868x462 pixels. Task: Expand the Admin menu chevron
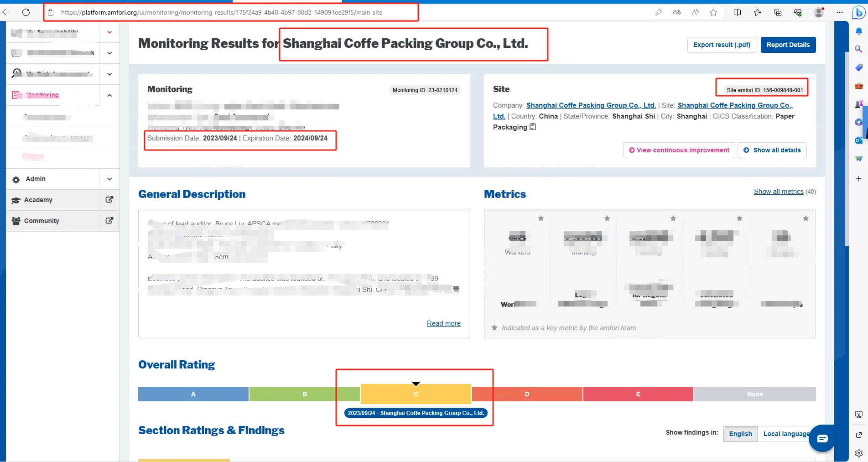pyautogui.click(x=109, y=179)
